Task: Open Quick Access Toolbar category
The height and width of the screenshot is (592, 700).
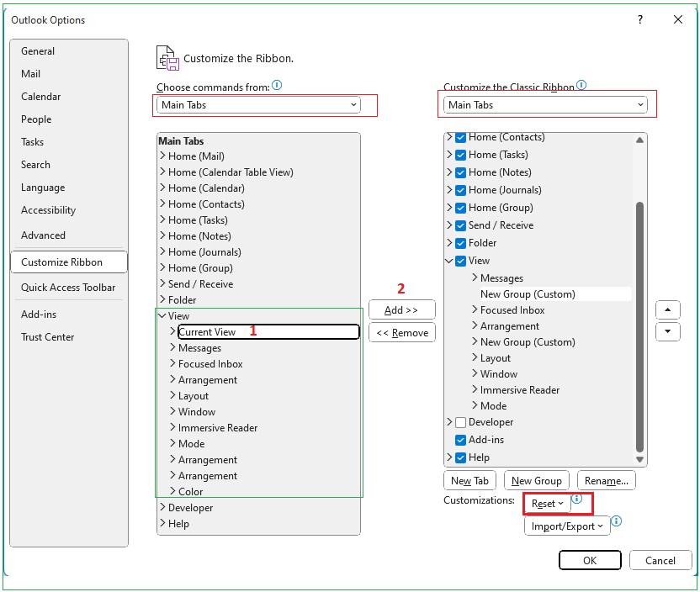Action: pyautogui.click(x=68, y=288)
